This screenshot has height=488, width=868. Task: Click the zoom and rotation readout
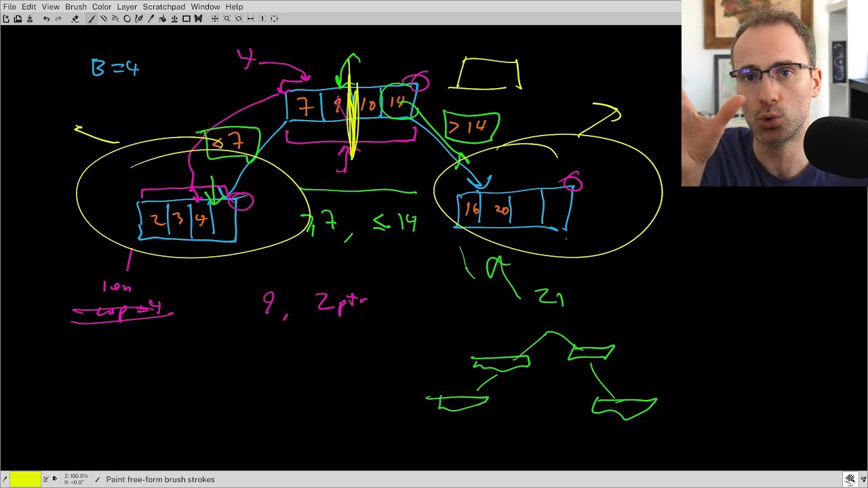point(76,479)
